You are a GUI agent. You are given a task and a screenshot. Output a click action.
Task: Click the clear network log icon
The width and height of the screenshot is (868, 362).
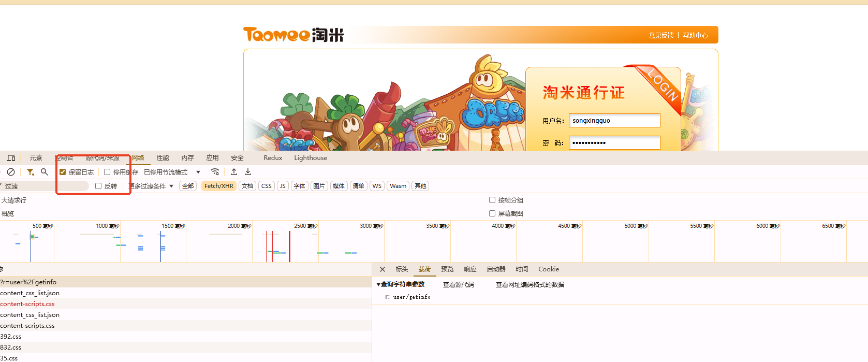(11, 172)
